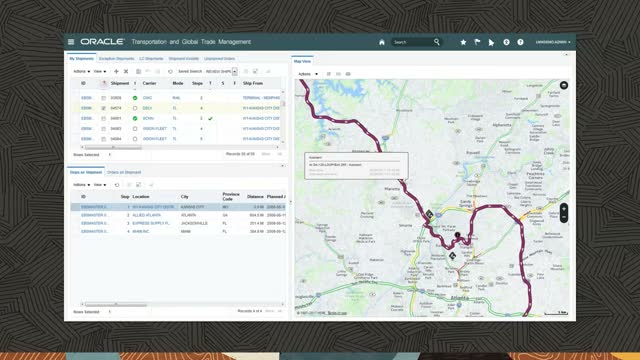Click shipments table vertical scrollbar
Image resolution: width=640 pixels, height=360 pixels.
(x=282, y=104)
